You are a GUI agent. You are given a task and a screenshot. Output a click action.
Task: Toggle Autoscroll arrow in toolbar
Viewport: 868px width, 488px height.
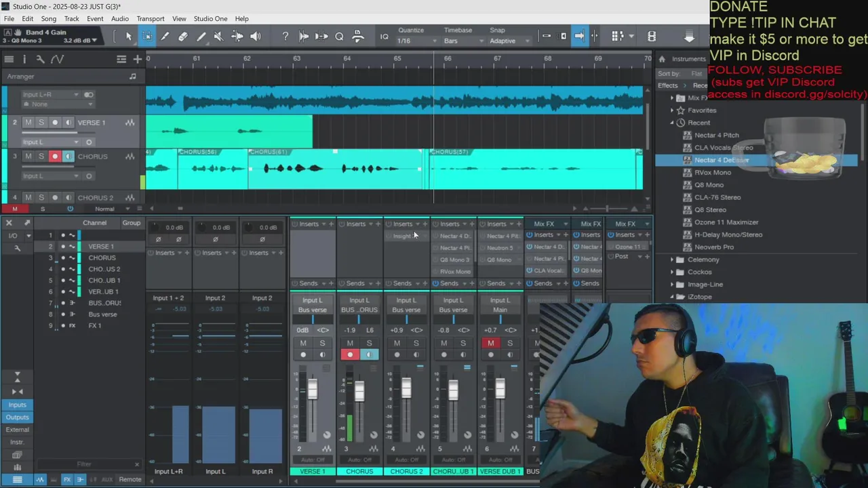(x=579, y=37)
